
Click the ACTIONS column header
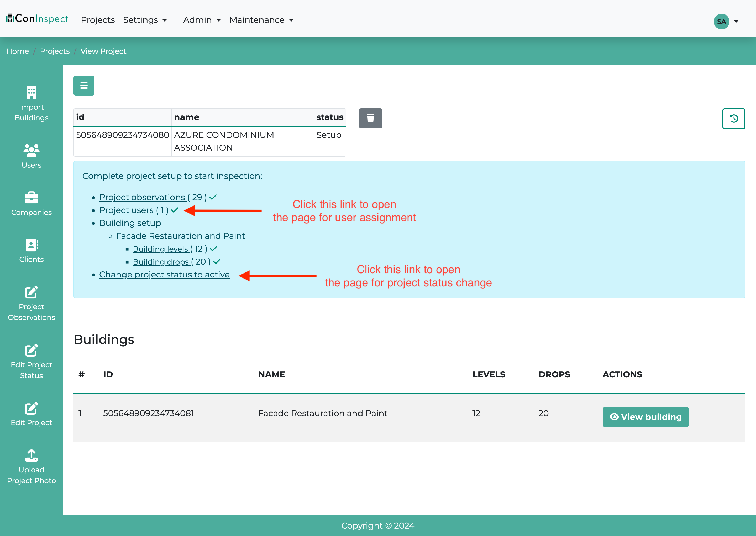(622, 374)
